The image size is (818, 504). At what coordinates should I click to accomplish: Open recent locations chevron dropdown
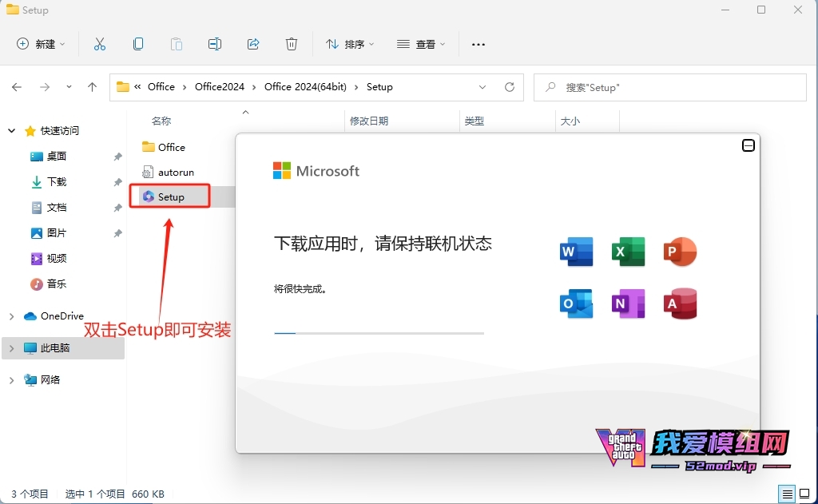[69, 87]
